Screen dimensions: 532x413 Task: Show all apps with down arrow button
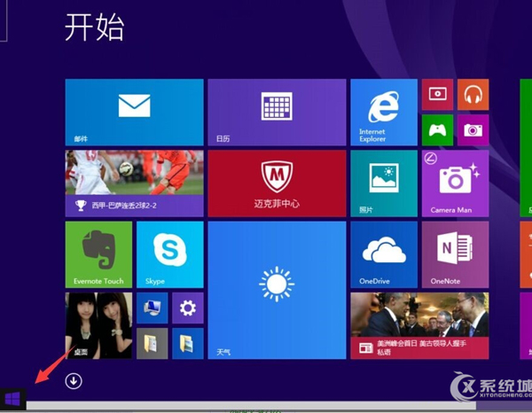pyautogui.click(x=74, y=381)
